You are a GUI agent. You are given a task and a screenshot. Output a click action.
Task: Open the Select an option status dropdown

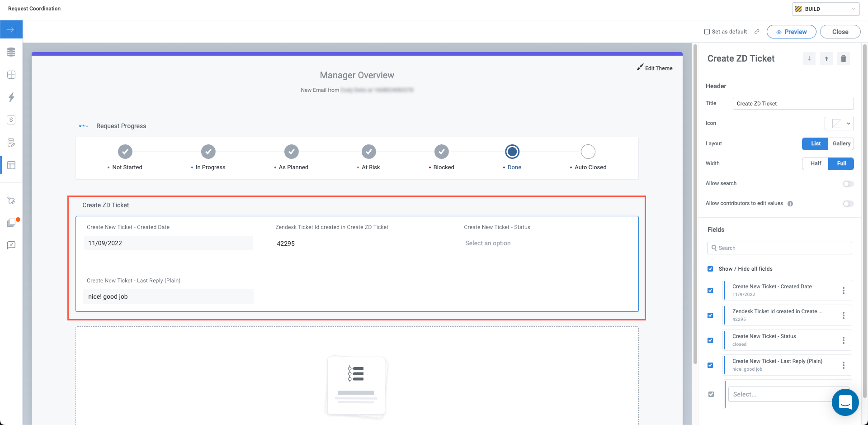point(488,244)
